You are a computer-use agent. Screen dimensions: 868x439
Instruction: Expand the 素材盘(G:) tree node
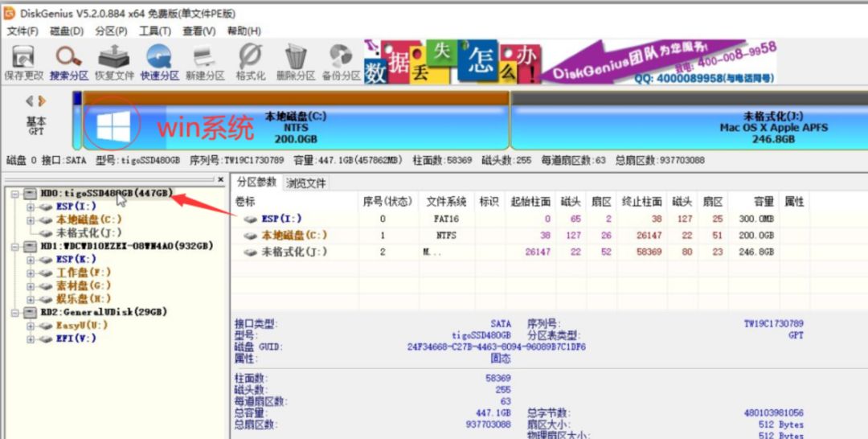click(31, 286)
